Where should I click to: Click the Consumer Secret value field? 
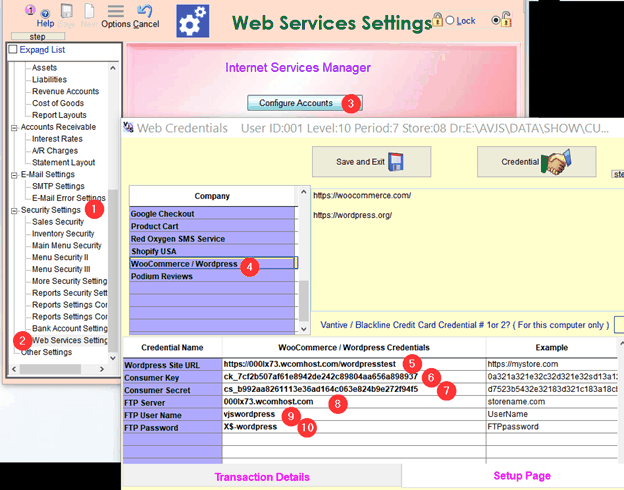click(x=354, y=389)
